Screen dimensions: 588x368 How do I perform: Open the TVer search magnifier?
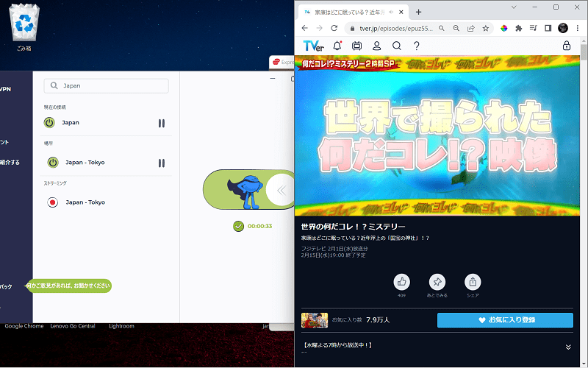click(x=396, y=46)
